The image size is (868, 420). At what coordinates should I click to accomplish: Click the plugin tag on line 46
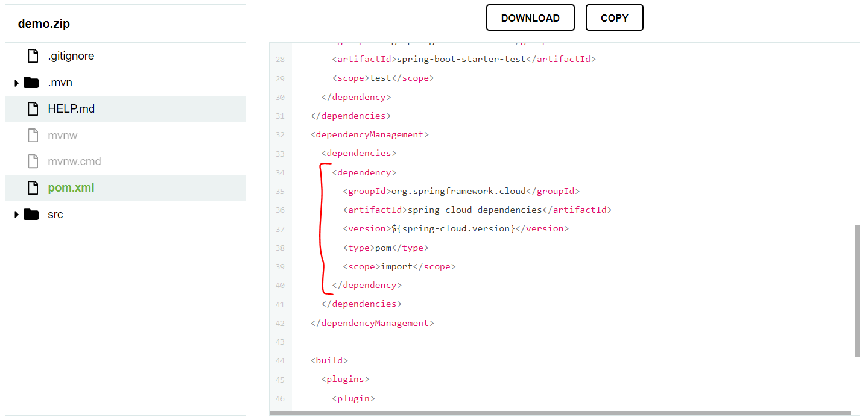pos(353,398)
